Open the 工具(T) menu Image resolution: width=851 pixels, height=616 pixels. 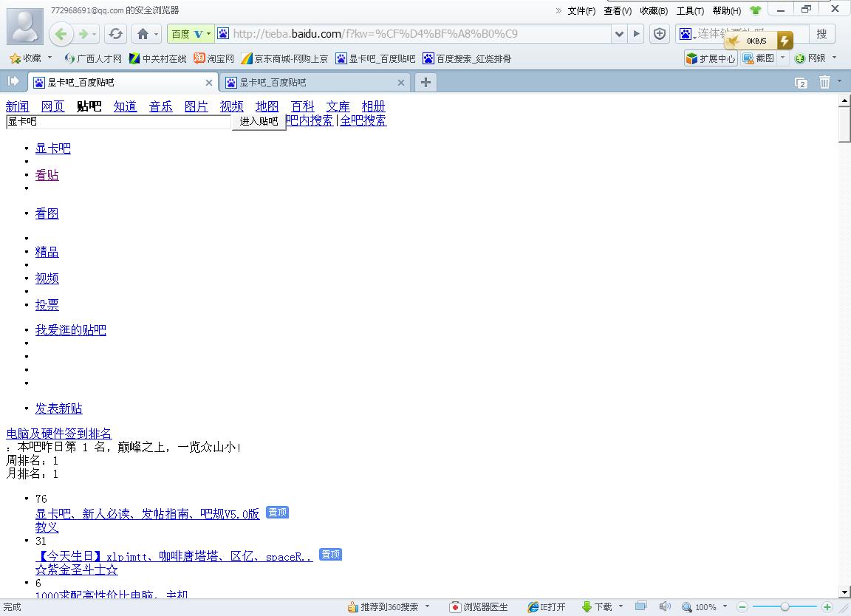(x=690, y=11)
